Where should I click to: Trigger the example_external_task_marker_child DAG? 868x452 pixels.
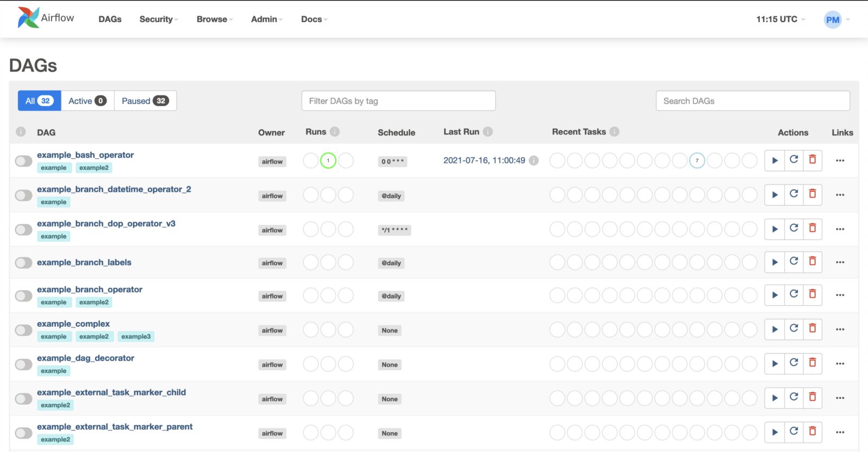coord(775,398)
